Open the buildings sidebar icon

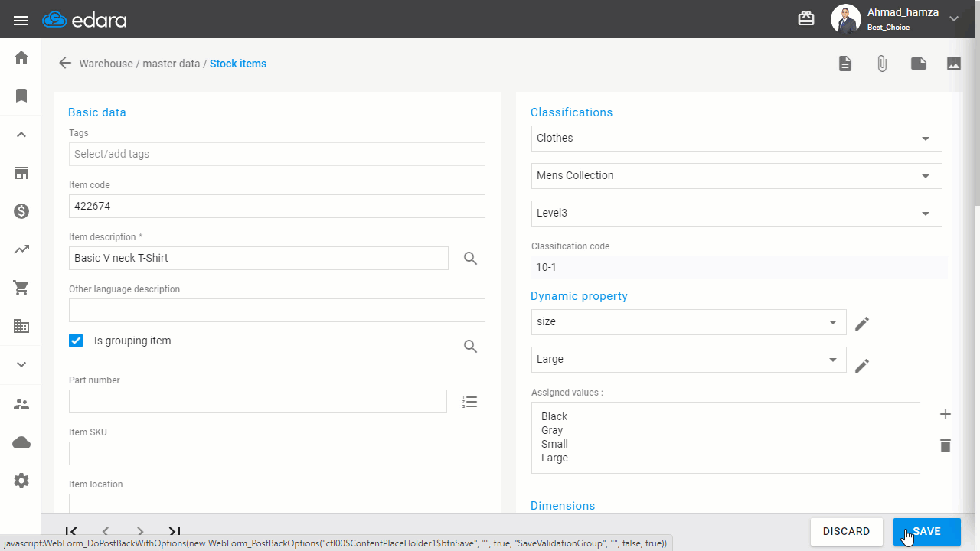21,326
